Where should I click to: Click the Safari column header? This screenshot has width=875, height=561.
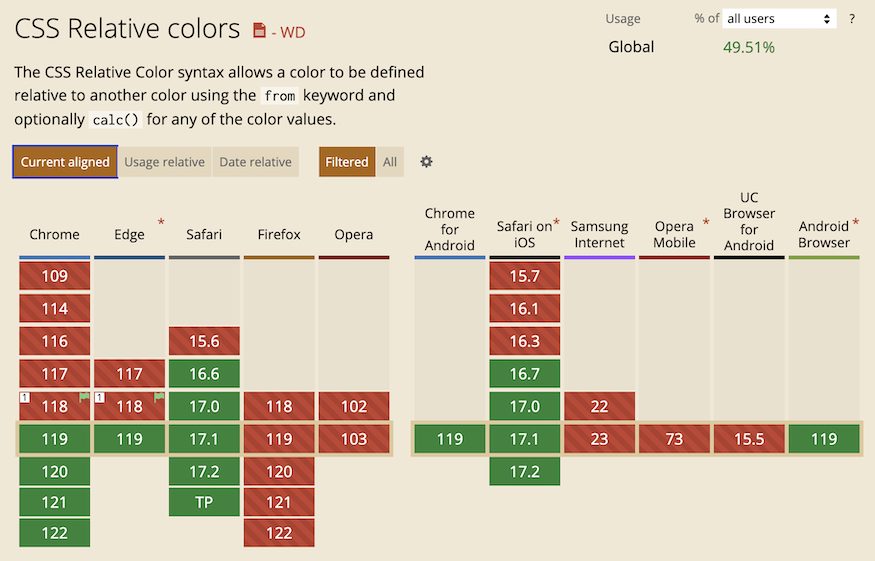tap(204, 234)
